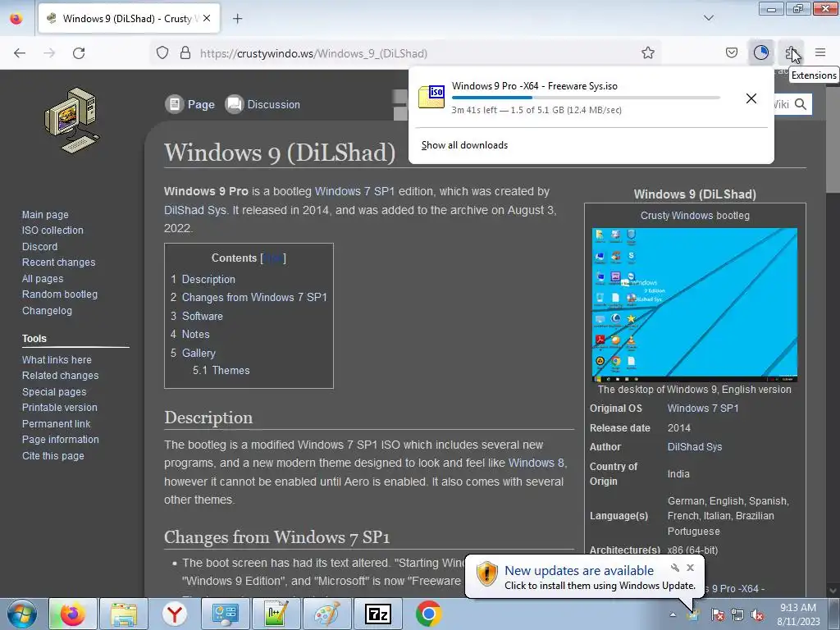840x630 pixels.
Task: Launch Yandex browser from the taskbar
Action: [x=175, y=614]
